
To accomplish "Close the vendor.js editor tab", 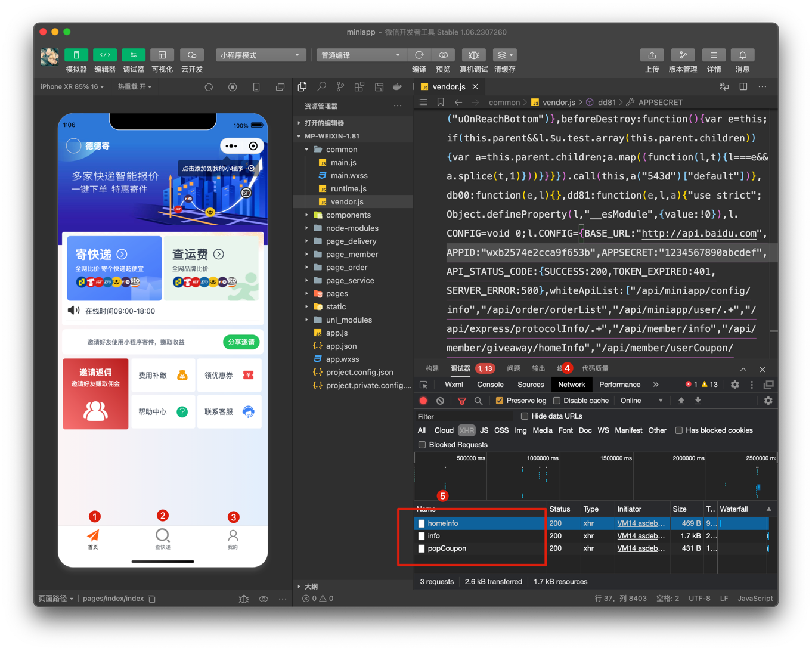I will click(x=475, y=87).
